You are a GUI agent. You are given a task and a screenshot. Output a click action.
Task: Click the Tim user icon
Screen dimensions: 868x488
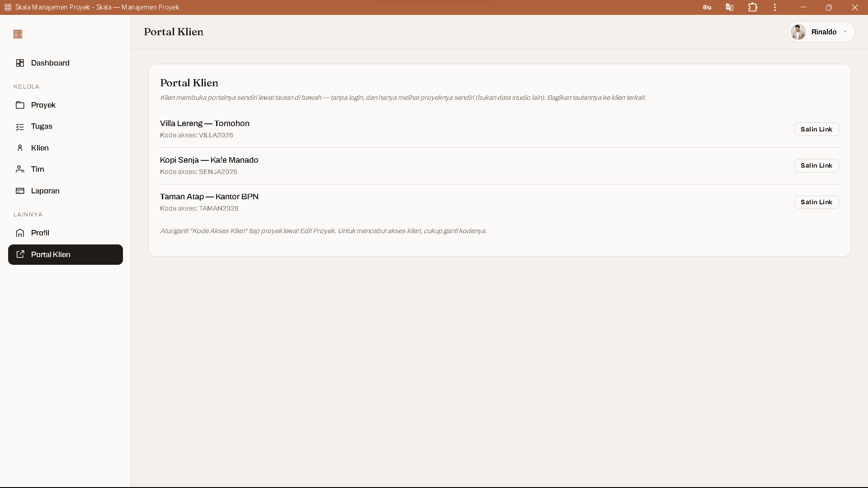(x=20, y=169)
